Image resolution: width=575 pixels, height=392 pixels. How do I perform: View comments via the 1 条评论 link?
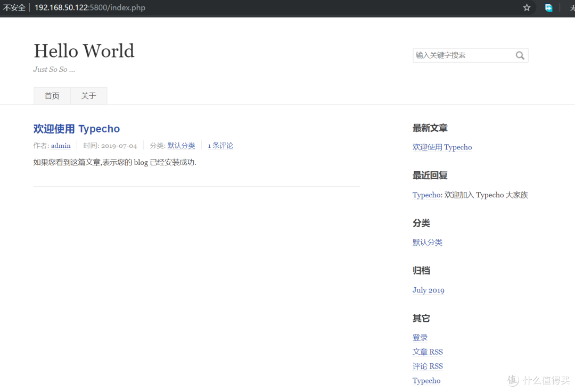[x=220, y=145]
